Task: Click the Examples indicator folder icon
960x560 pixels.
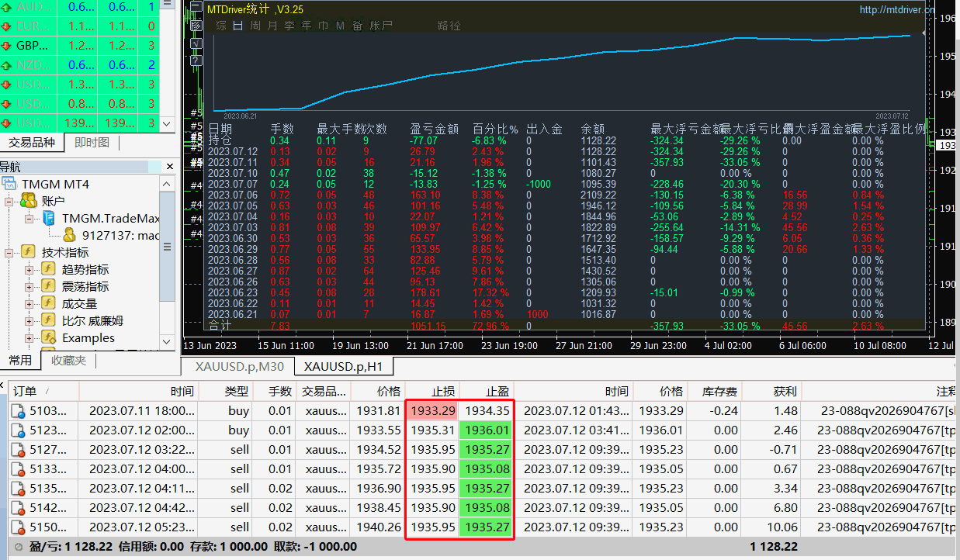Action: tap(49, 337)
